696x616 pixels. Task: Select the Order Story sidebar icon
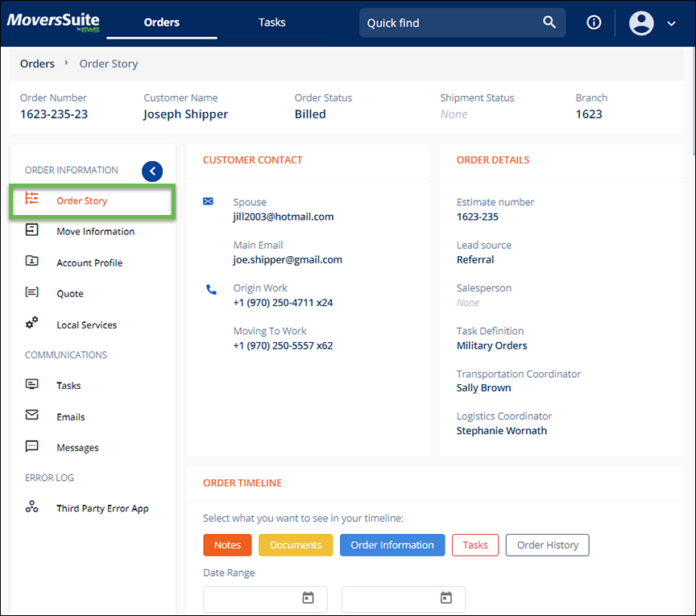pyautogui.click(x=31, y=197)
